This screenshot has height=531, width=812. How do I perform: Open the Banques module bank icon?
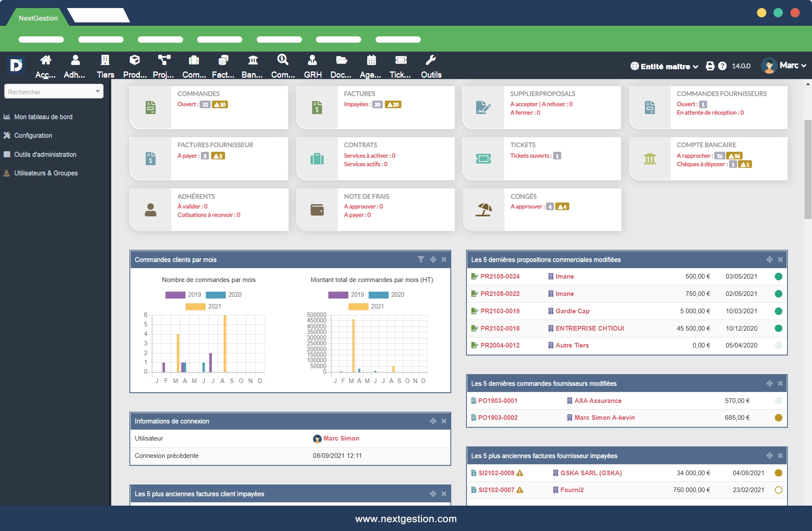(x=252, y=60)
